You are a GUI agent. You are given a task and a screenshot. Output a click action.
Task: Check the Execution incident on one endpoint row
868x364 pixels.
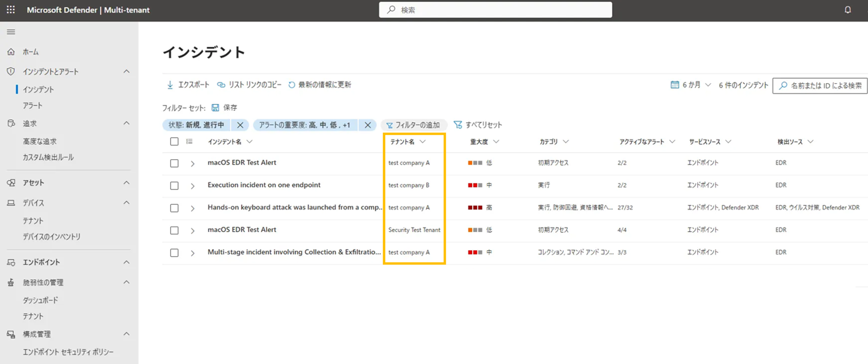click(174, 185)
